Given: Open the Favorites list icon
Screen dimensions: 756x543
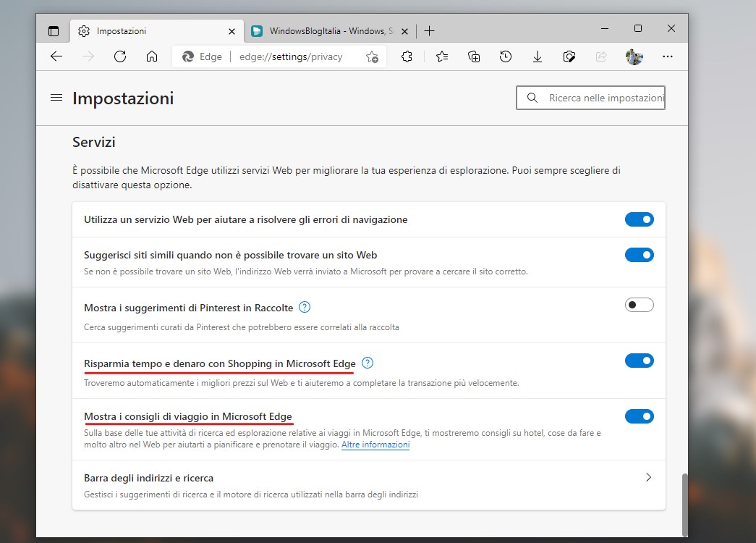Looking at the screenshot, I should [x=441, y=57].
